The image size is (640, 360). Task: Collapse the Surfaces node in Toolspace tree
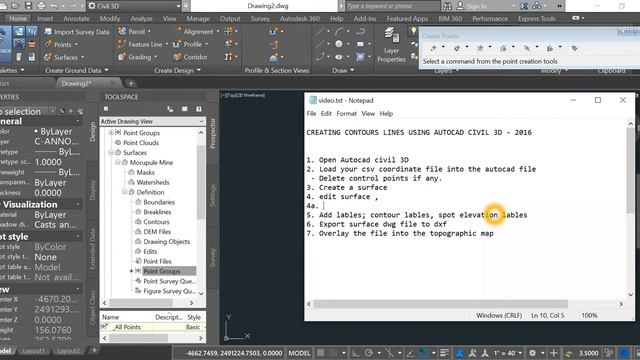pyautogui.click(x=111, y=152)
